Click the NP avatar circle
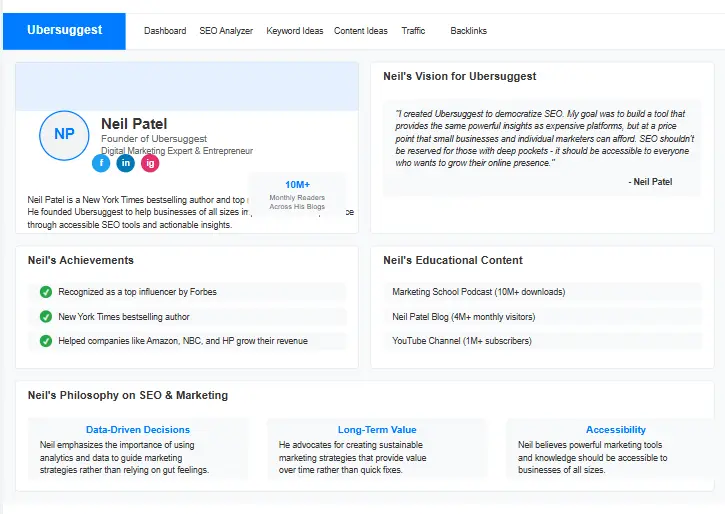The width and height of the screenshot is (725, 514). [x=64, y=135]
